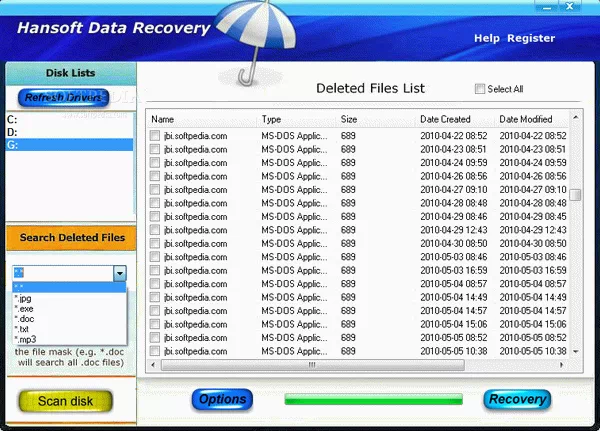Open the Options button
600x431 pixels.
click(222, 399)
